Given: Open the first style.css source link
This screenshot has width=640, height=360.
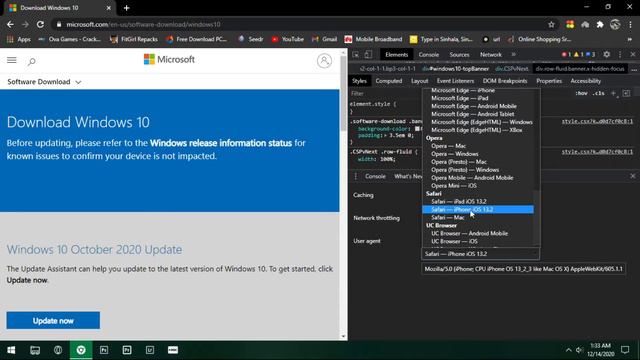Looking at the screenshot, I should click(x=597, y=121).
